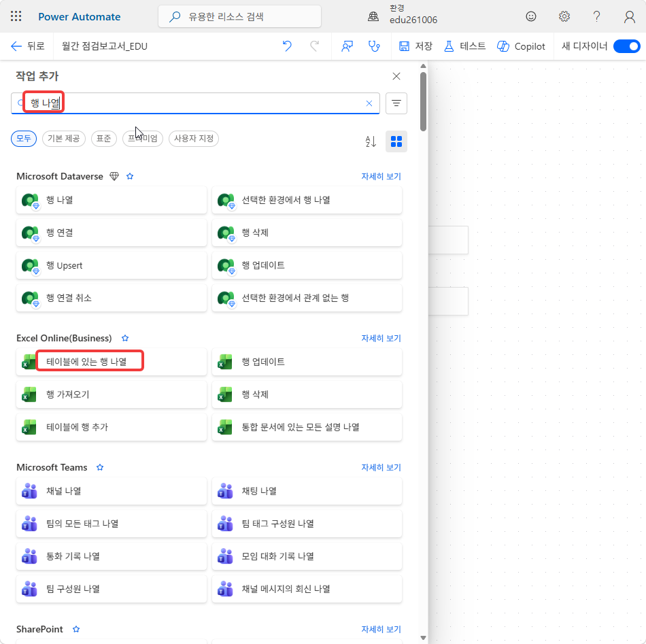Click the environment globe icon
The height and width of the screenshot is (644, 646).
373,16
